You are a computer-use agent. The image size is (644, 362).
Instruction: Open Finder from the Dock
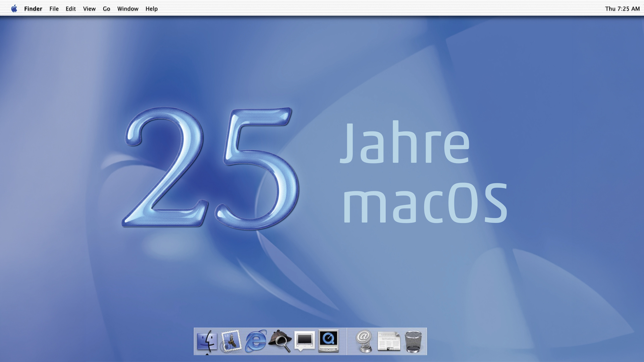(x=207, y=341)
